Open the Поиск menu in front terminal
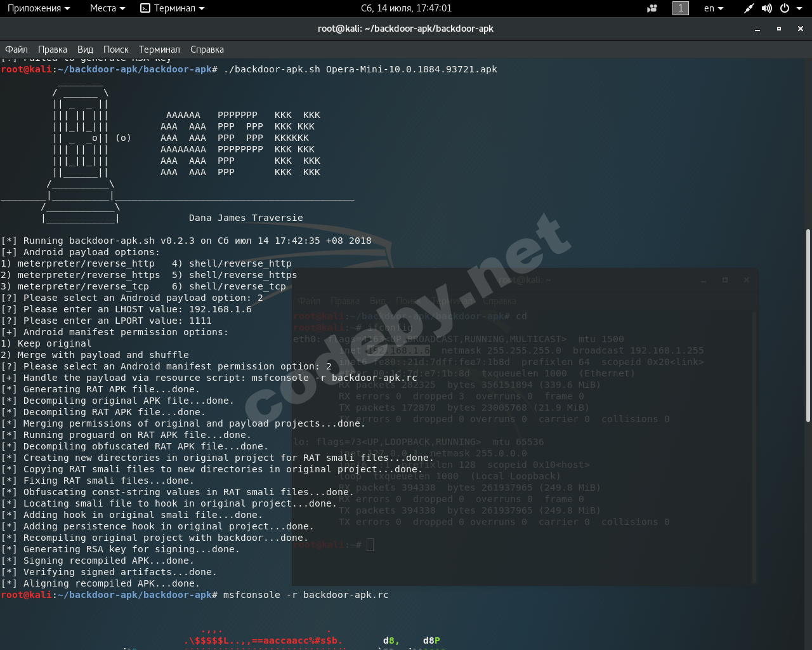Image resolution: width=812 pixels, height=650 pixels. (x=116, y=50)
